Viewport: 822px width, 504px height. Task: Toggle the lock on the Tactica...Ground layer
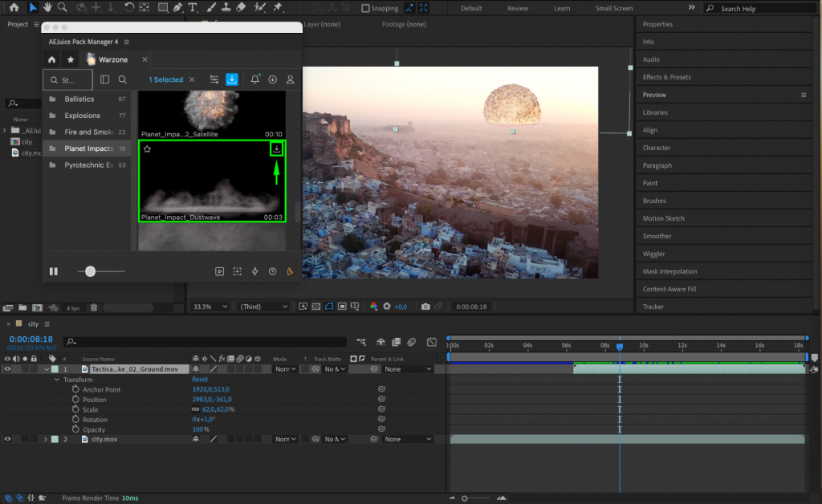(34, 369)
